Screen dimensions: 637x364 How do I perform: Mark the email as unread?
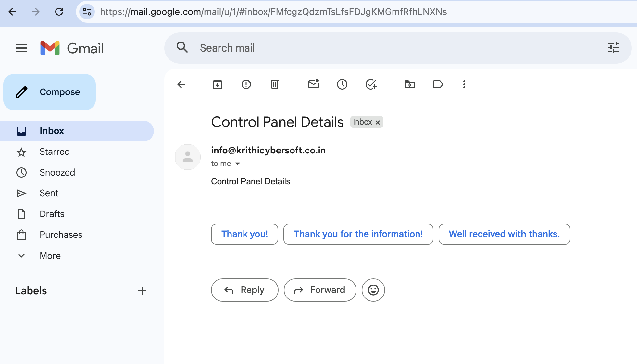click(x=313, y=85)
